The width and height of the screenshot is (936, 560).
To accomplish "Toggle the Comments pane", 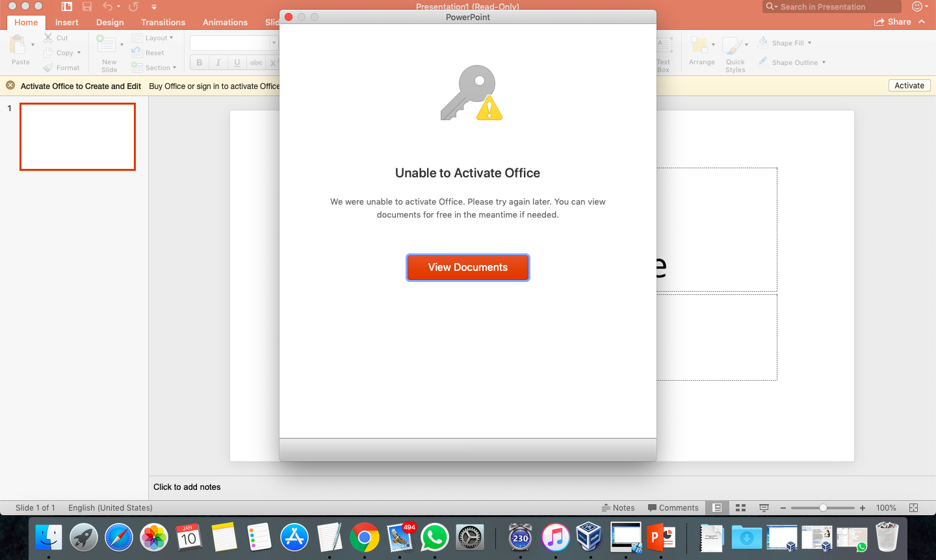I will [x=673, y=508].
